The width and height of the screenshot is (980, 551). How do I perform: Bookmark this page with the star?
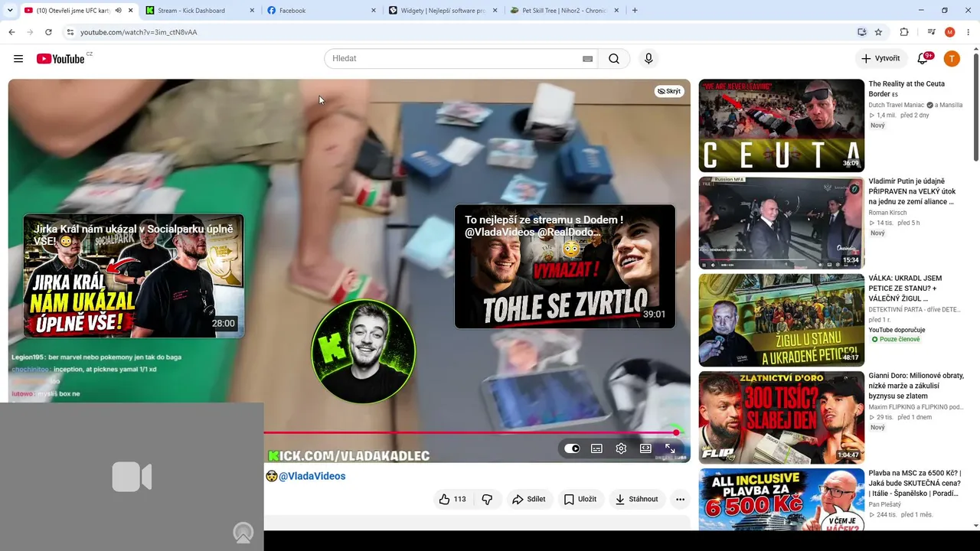point(878,32)
